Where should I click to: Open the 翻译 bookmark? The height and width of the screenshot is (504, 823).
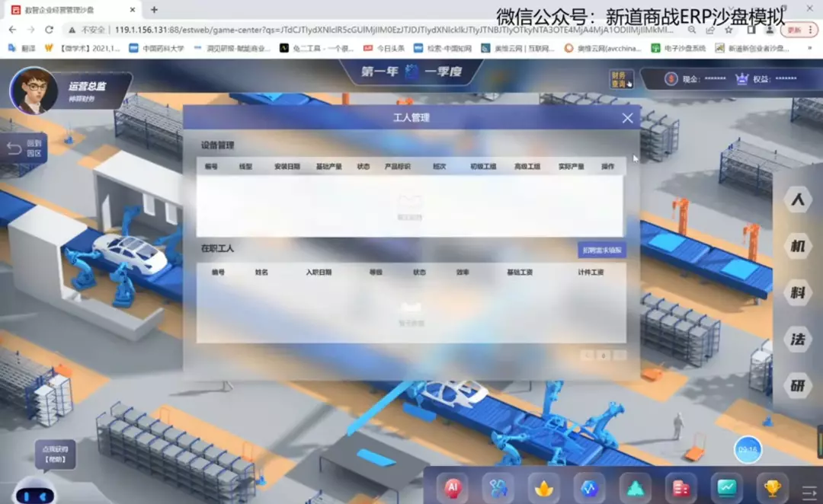click(21, 48)
